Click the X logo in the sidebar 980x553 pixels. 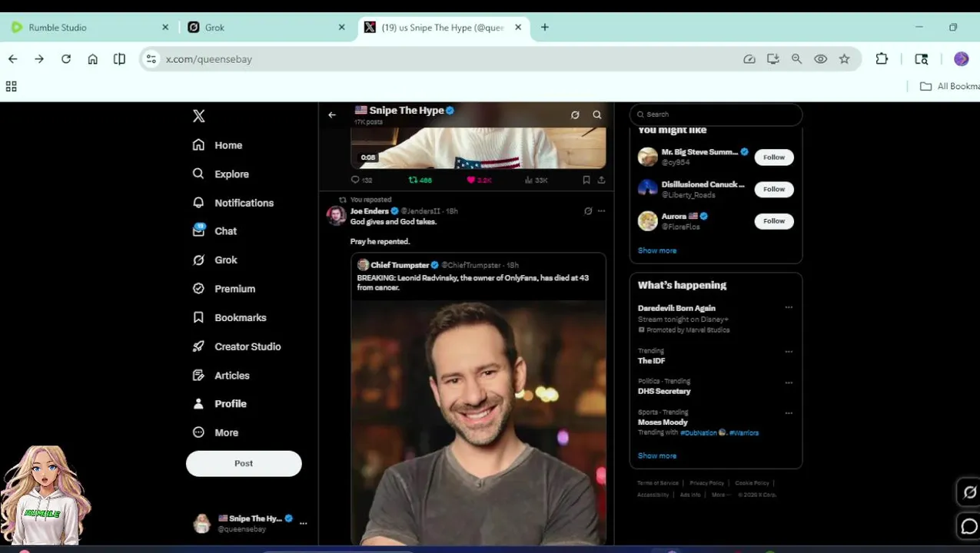pos(198,116)
